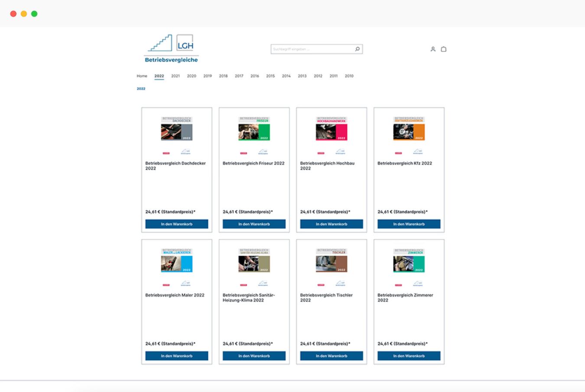
Task: Click the LGH Betriebsvergleiche logo
Action: click(x=171, y=49)
